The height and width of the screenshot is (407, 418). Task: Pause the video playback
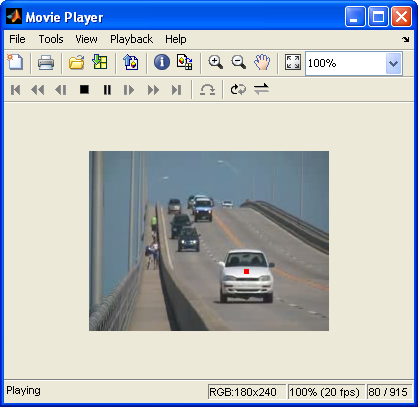point(107,90)
